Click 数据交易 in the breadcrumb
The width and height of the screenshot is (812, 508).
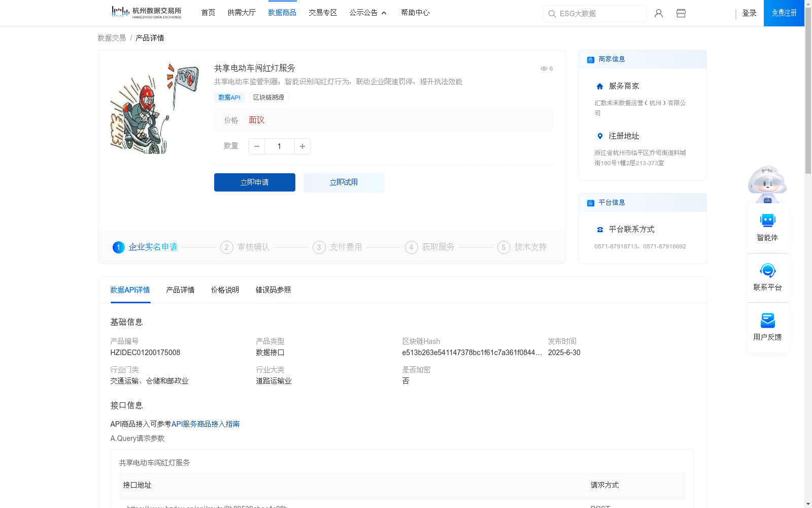point(112,38)
